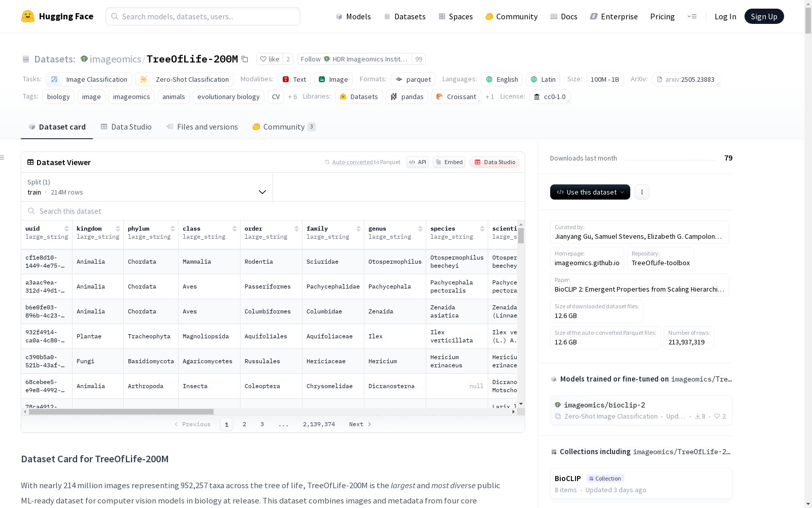Expand the +1 hidden libraries
This screenshot has width=812, height=508.
(x=490, y=97)
